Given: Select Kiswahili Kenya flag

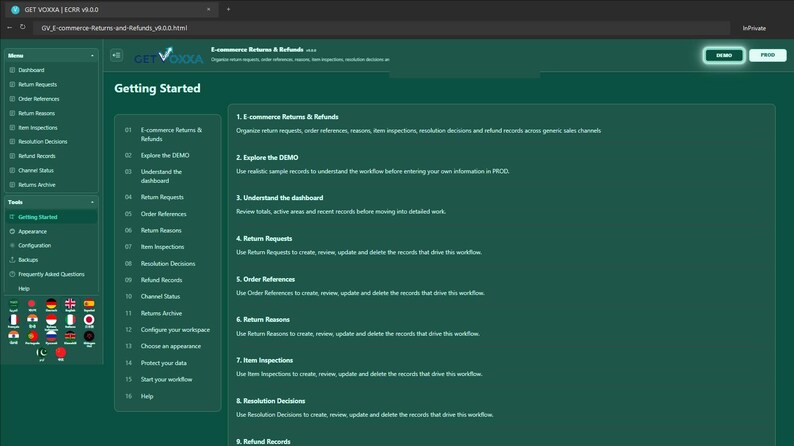Looking at the screenshot, I should coord(70,337).
